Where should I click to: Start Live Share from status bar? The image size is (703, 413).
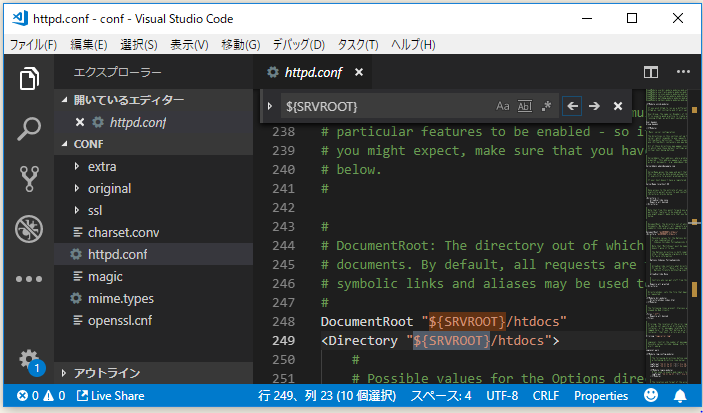coord(111,396)
